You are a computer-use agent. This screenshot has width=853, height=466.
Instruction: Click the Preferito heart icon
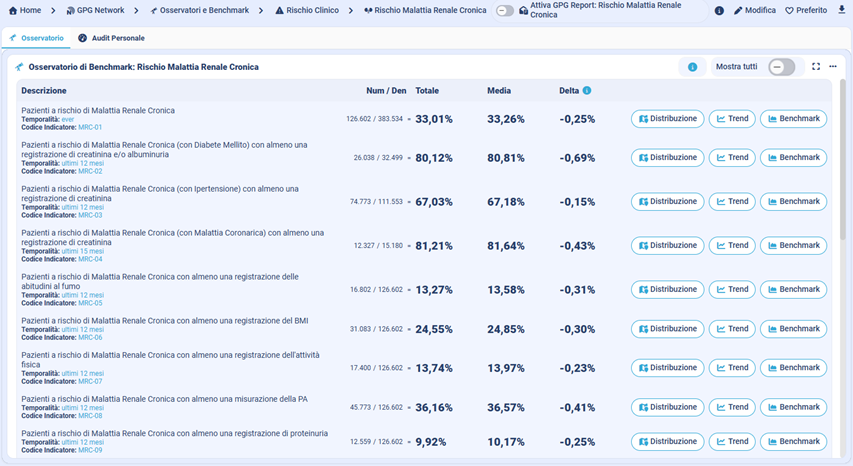(789, 10)
